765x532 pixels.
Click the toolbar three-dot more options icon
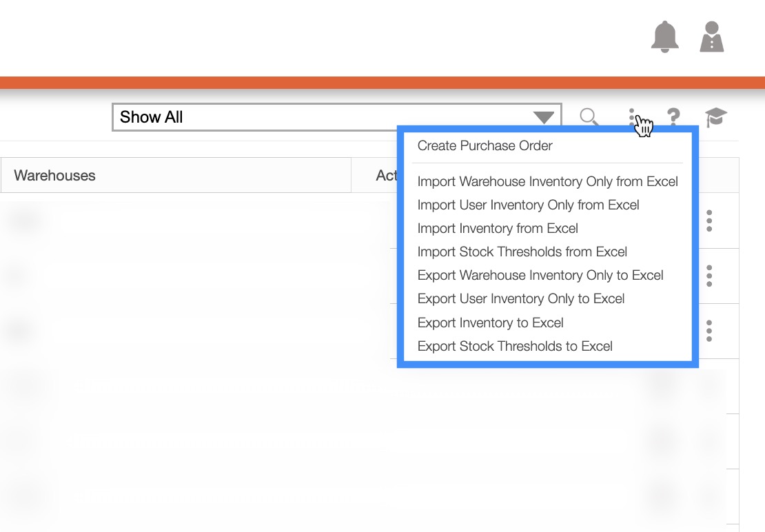tap(632, 117)
